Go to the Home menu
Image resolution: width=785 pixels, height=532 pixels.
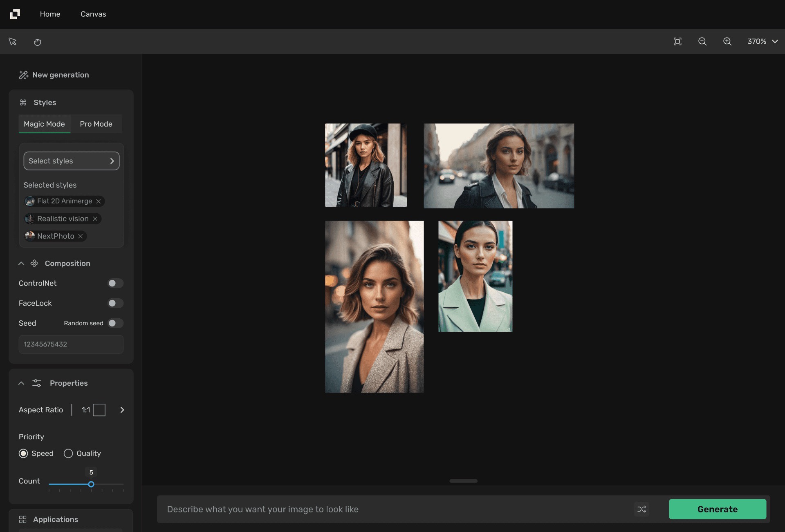tap(50, 14)
